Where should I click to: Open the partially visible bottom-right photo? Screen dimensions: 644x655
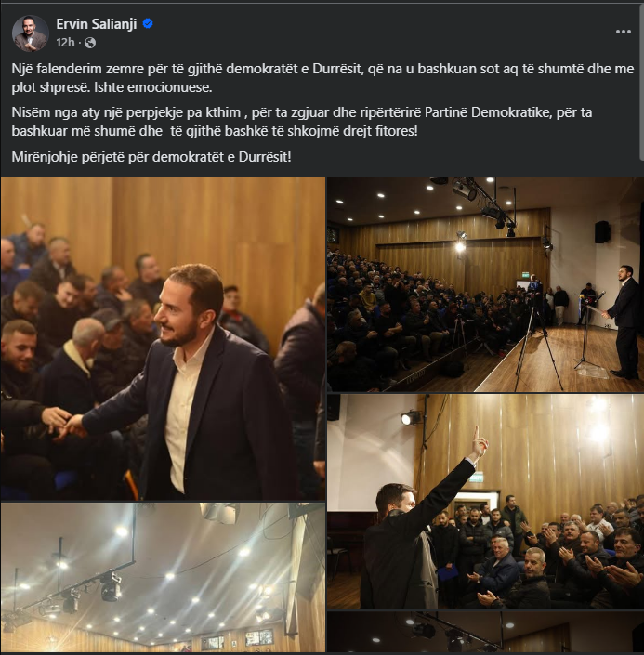485,632
